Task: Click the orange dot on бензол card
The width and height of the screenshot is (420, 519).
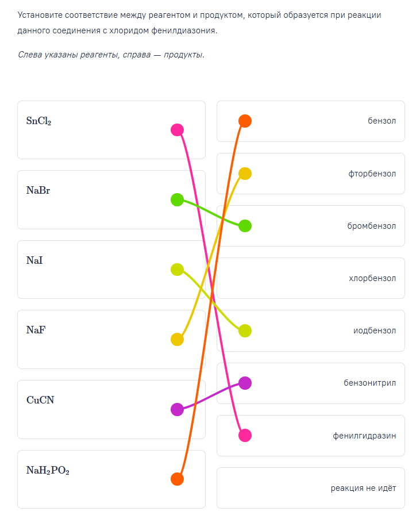Action: coord(245,121)
